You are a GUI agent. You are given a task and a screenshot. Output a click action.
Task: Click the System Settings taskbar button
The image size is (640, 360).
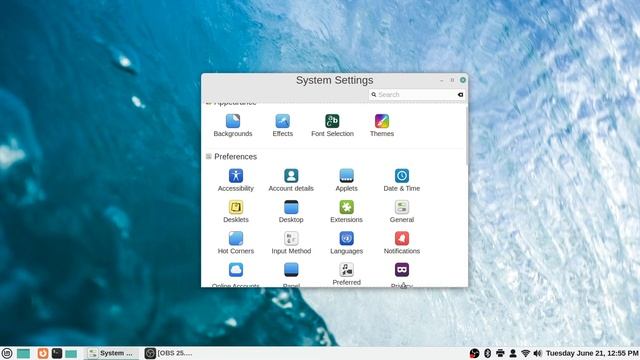coord(111,353)
